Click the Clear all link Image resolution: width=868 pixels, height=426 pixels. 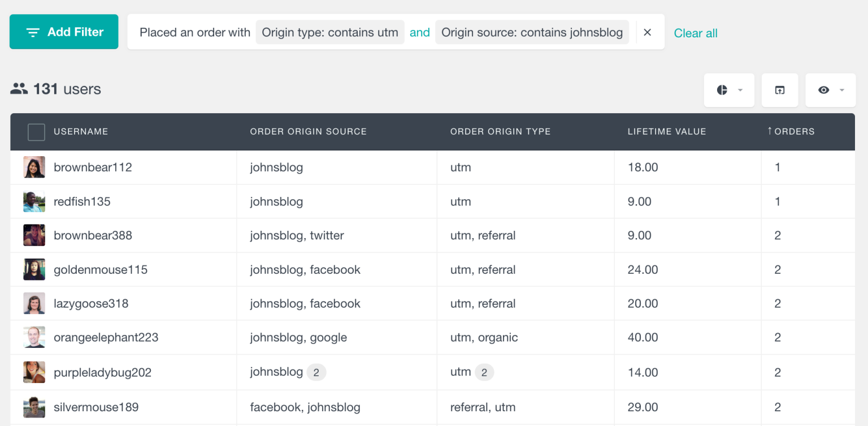tap(695, 33)
